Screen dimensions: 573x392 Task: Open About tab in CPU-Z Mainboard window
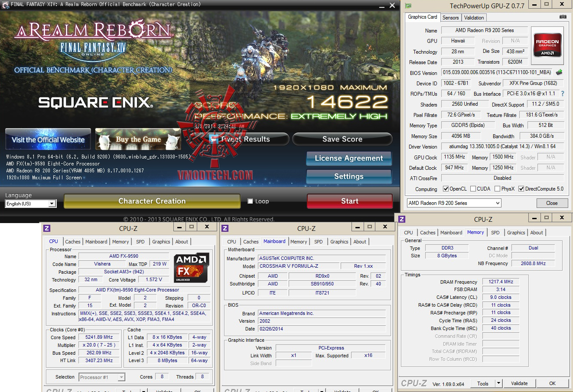click(360, 242)
